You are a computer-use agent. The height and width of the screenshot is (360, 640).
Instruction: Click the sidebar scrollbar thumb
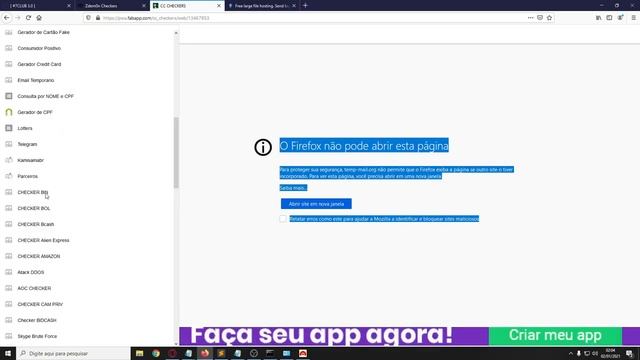pos(176,152)
